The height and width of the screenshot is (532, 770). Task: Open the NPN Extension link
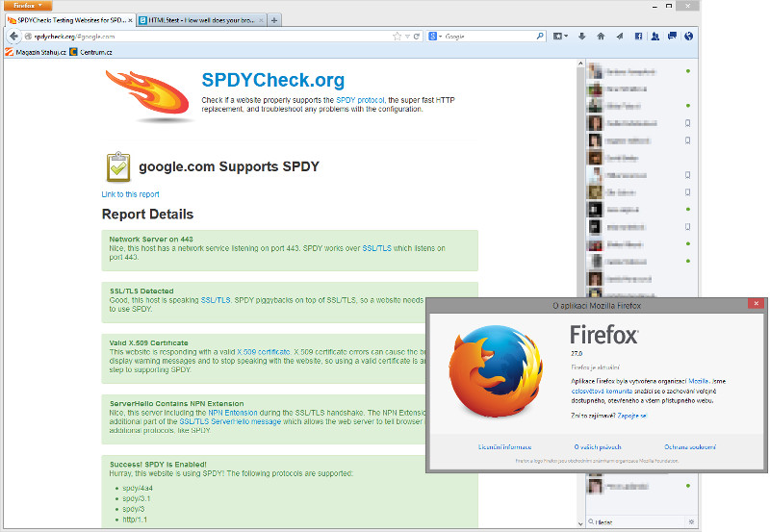coord(233,413)
